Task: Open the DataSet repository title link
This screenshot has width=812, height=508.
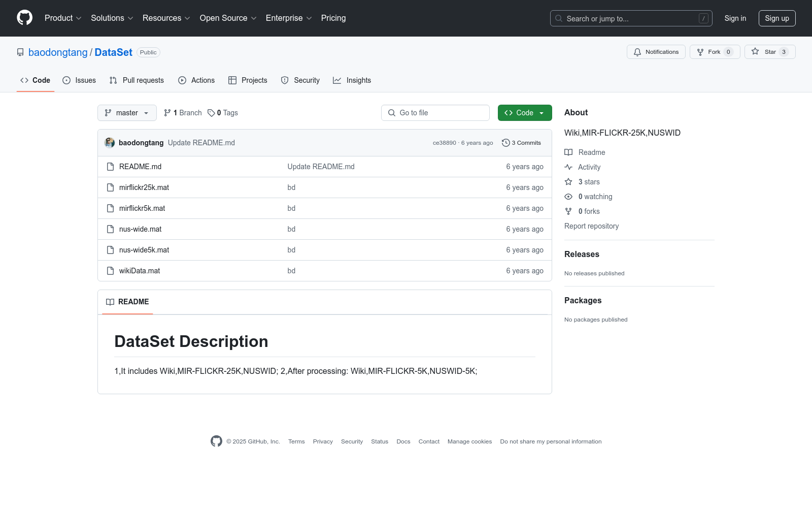Action: pos(113,52)
